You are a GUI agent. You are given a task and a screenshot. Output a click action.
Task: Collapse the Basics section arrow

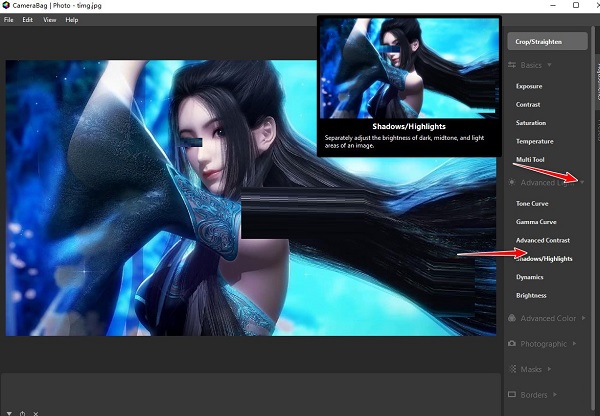549,65
